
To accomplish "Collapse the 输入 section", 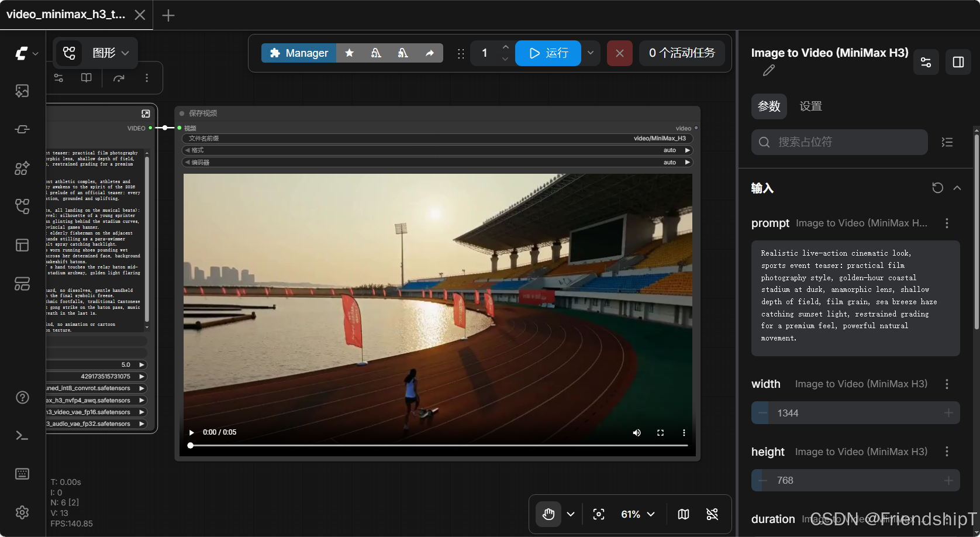I will tap(957, 188).
